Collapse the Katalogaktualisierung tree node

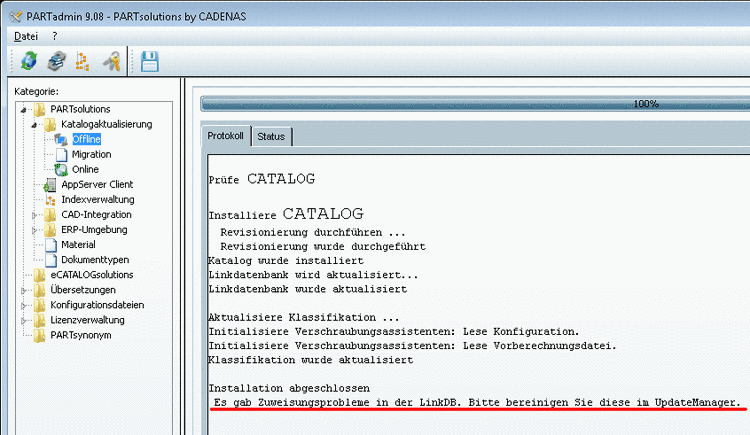coord(34,125)
